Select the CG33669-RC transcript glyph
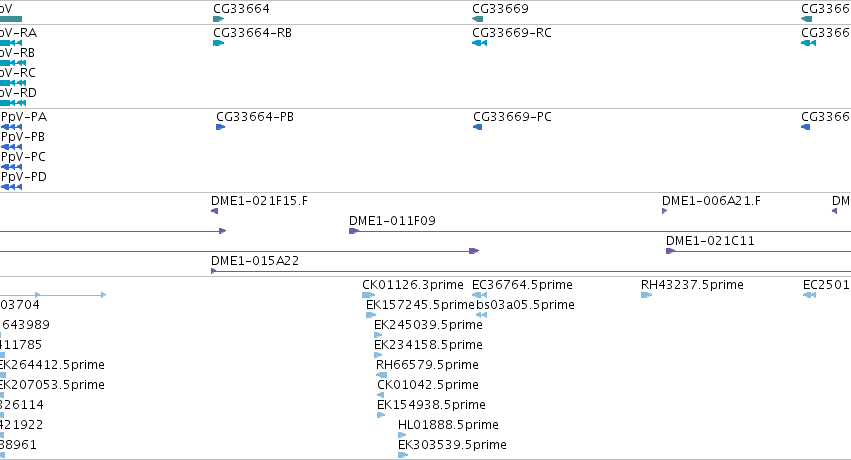Viewport: 851px width, 460px height. tap(479, 43)
